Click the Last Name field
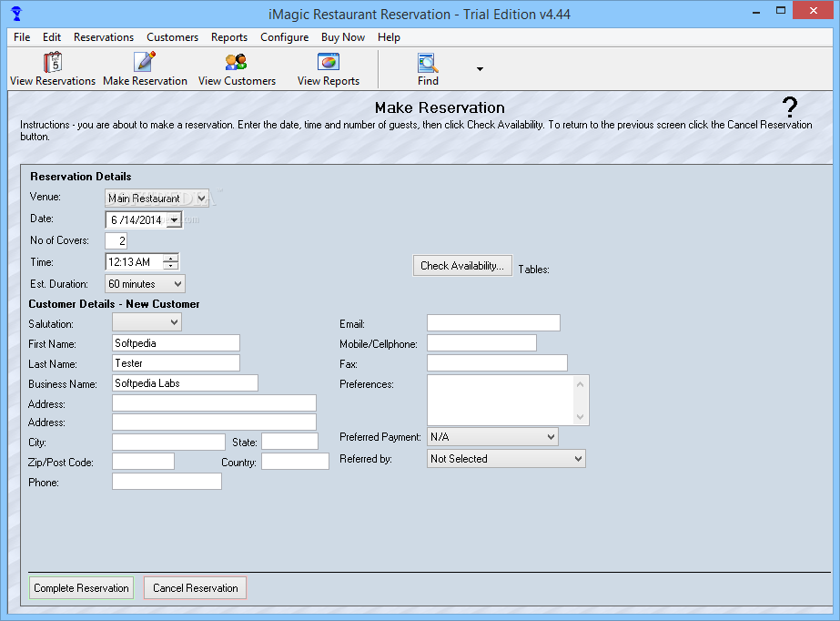 [x=177, y=362]
